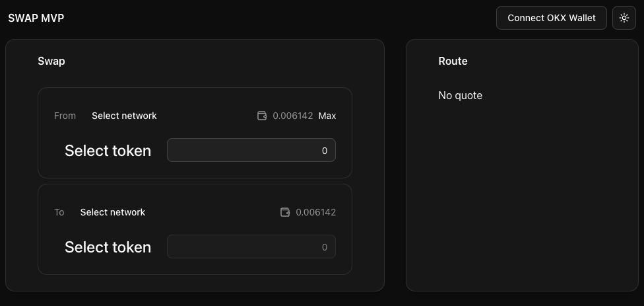
Task: Focus the From amount input field
Action: point(251,150)
